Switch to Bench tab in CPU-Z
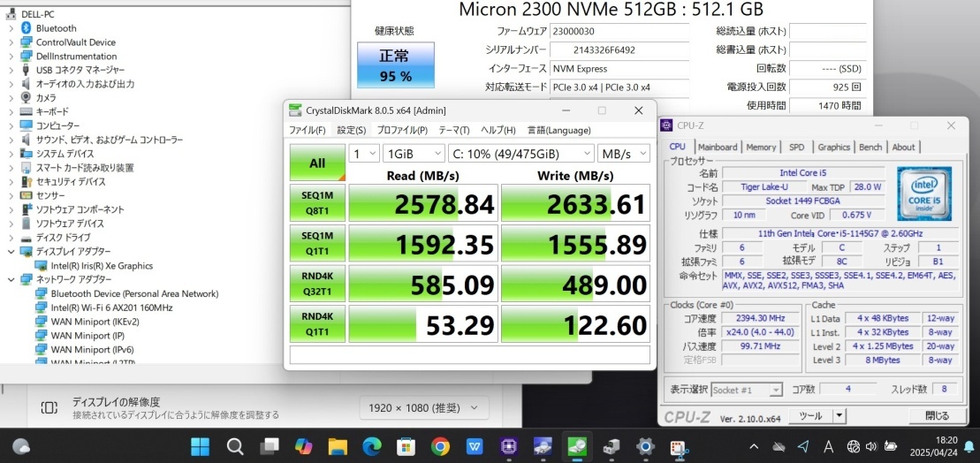 [x=870, y=147]
